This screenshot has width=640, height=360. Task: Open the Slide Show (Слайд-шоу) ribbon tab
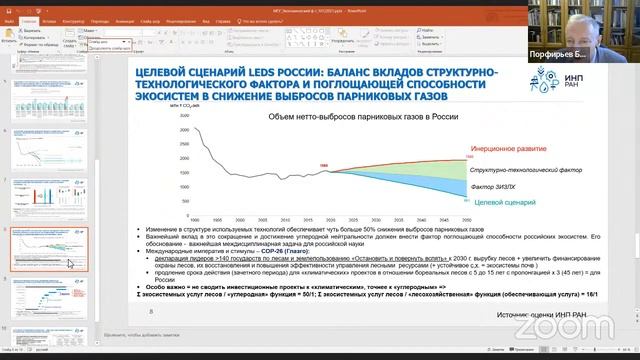tap(150, 21)
